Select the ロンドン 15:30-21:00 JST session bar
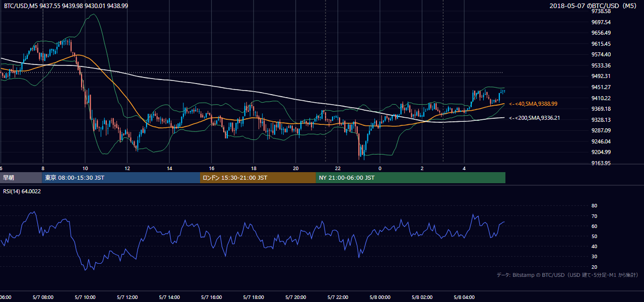The image size is (644, 302). point(258,178)
